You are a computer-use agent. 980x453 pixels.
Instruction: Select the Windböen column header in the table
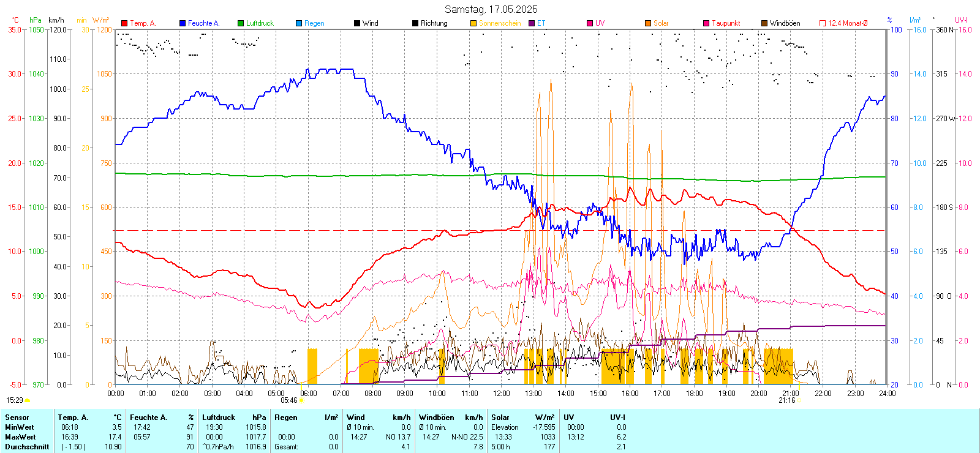click(x=437, y=417)
